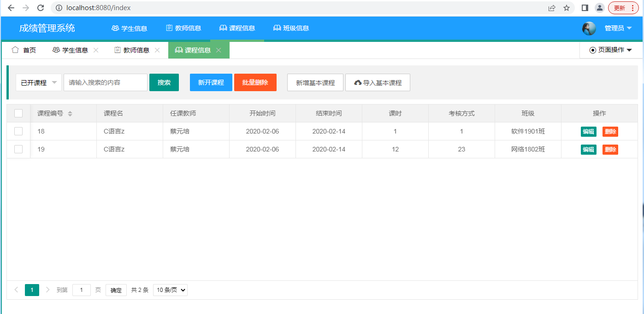644x314 pixels.
Task: Click the share page icon in address bar
Action: [x=552, y=8]
